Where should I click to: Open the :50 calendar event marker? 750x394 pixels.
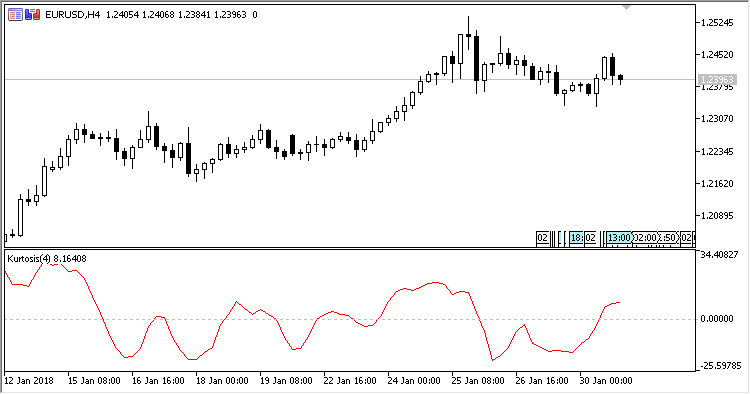click(x=668, y=238)
